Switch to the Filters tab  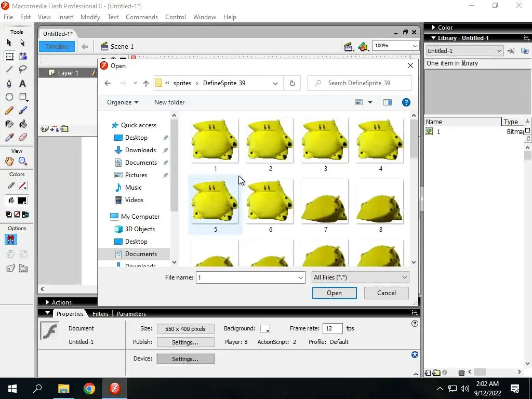[x=100, y=314]
